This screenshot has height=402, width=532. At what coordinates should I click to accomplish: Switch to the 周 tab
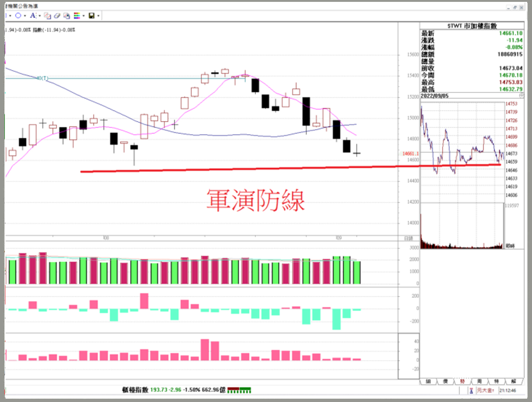480,382
